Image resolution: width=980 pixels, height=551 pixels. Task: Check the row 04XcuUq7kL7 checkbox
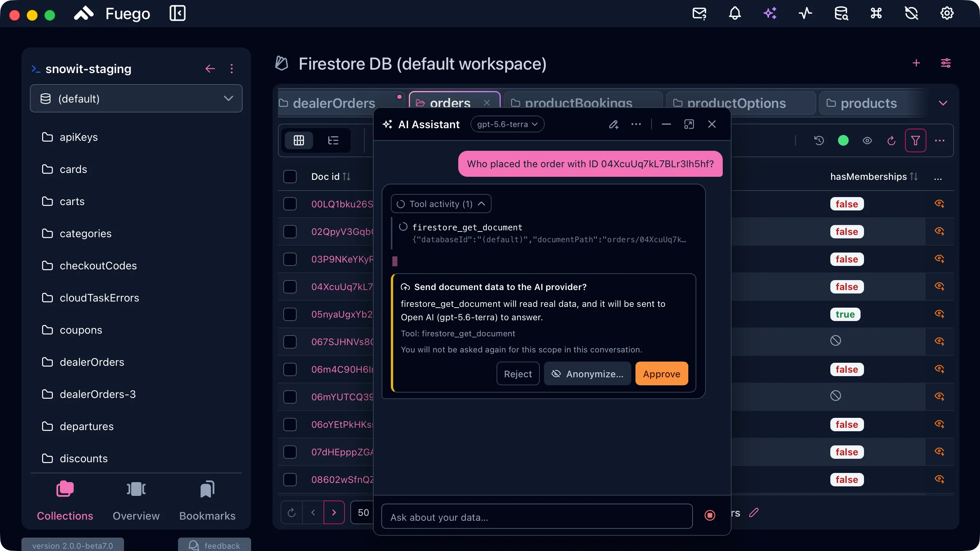click(290, 287)
